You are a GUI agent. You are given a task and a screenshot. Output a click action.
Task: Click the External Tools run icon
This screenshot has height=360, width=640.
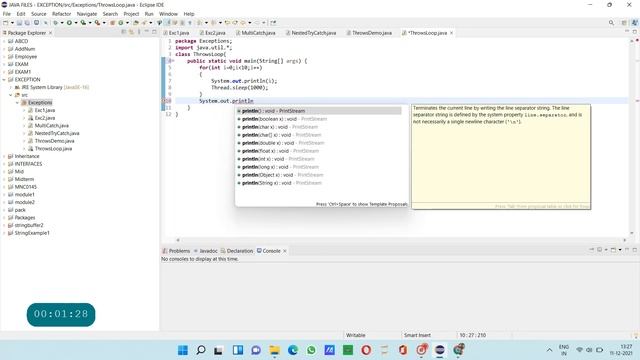click(x=98, y=23)
